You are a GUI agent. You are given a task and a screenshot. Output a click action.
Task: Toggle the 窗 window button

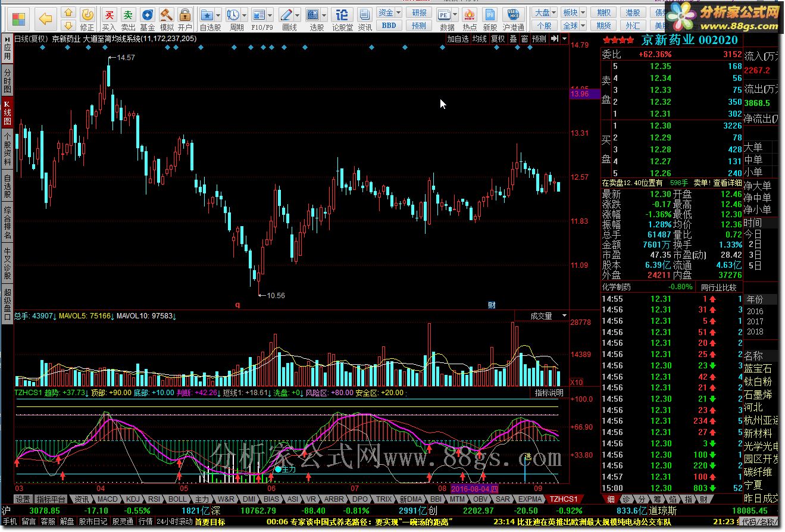click(x=524, y=39)
